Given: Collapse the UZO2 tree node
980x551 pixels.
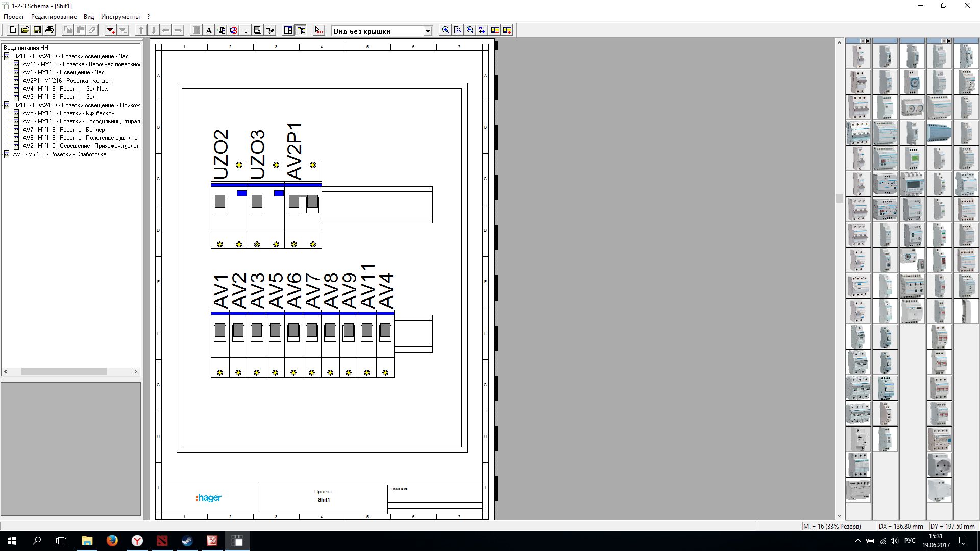Looking at the screenshot, I should (x=7, y=56).
